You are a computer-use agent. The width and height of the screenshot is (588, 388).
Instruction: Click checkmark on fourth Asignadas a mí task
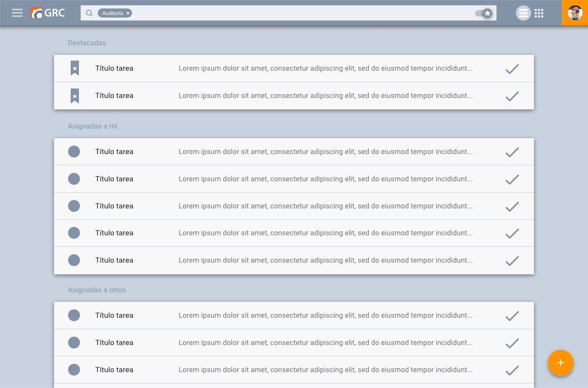coord(512,233)
